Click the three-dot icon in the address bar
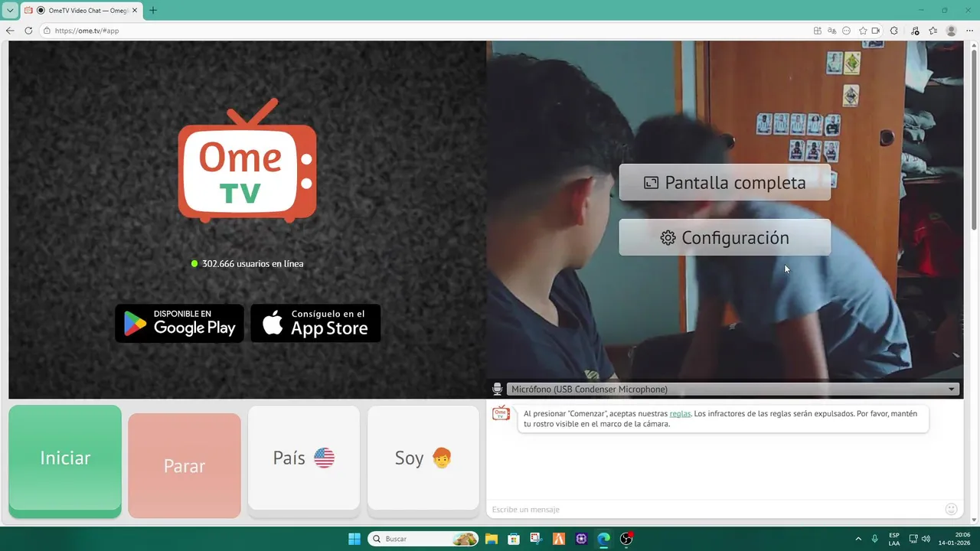 [x=846, y=31]
